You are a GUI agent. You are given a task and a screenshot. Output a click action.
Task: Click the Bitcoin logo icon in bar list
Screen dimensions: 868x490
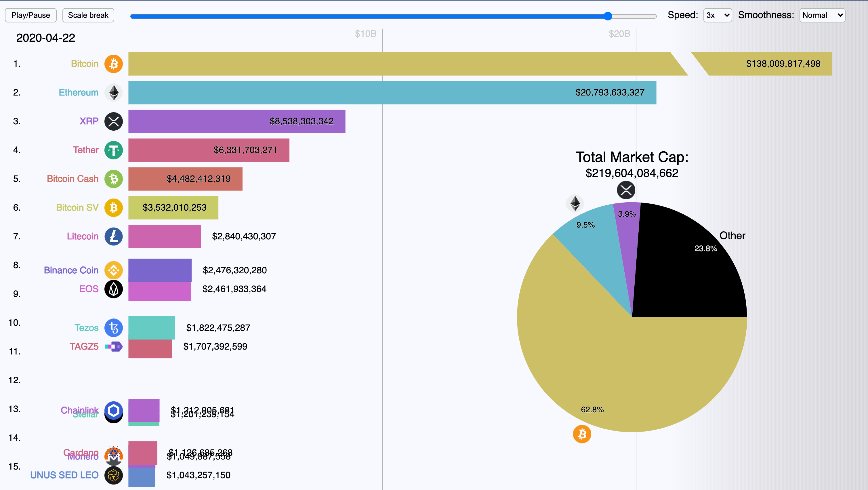tap(114, 64)
